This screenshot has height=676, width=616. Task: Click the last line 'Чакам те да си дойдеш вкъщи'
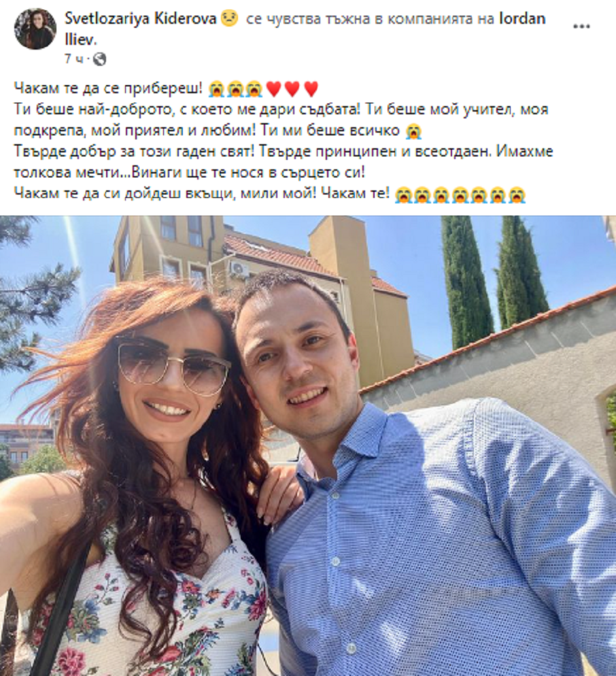(125, 193)
